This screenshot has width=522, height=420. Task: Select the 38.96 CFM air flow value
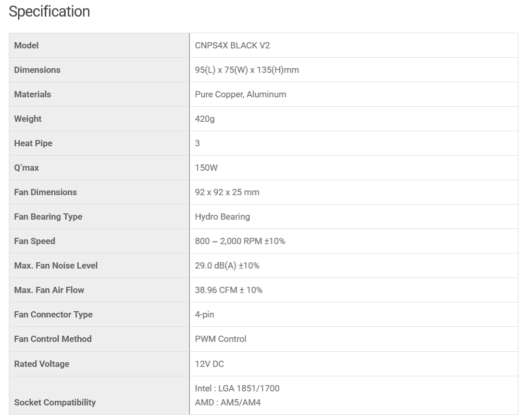pos(229,290)
